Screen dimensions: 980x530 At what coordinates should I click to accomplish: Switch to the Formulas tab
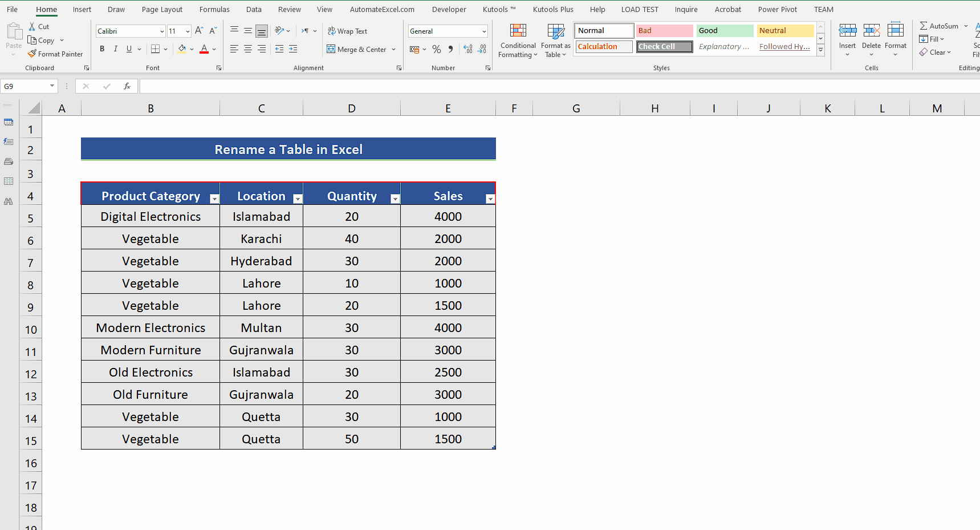click(214, 9)
